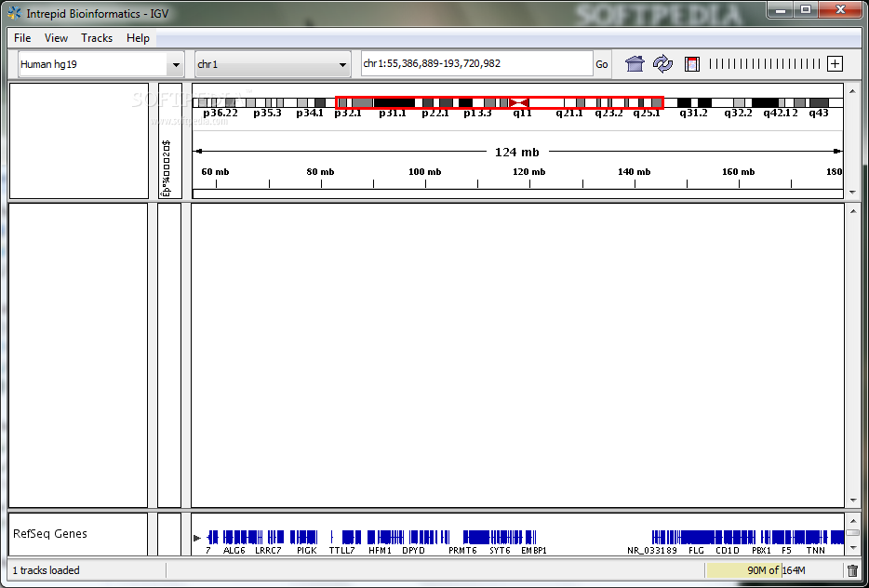
Task: Click the data panel scroll up arrow
Action: pos(852,209)
